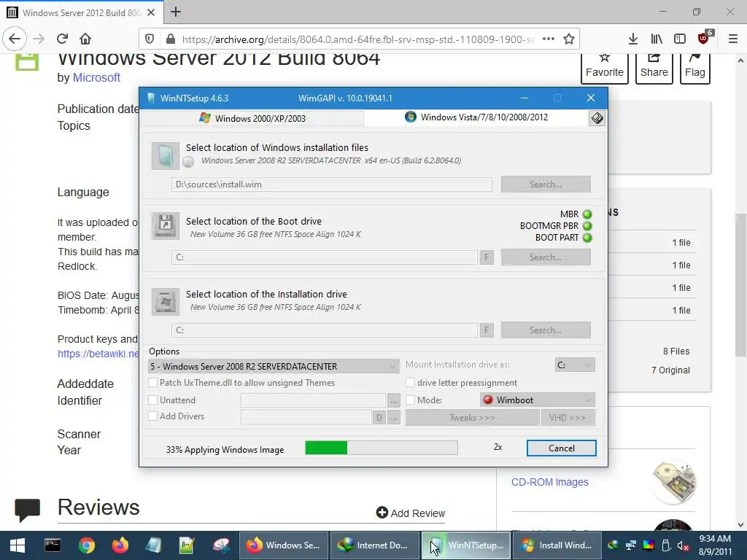
Task: Reload the page with the refresh icon
Action: coord(62,39)
